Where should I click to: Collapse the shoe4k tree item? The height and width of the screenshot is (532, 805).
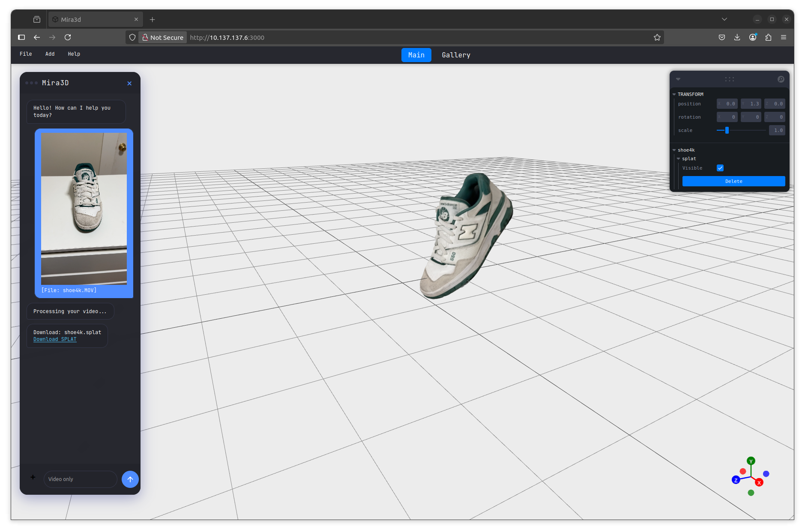point(674,150)
